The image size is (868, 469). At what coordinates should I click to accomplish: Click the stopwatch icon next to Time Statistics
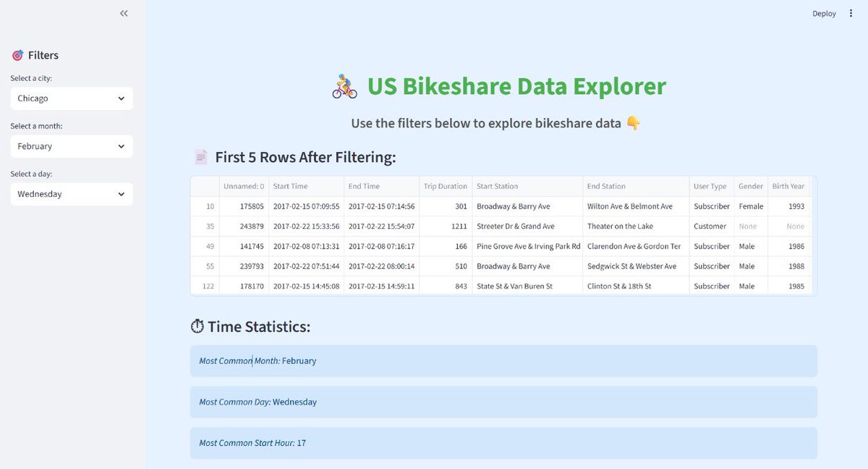(197, 326)
